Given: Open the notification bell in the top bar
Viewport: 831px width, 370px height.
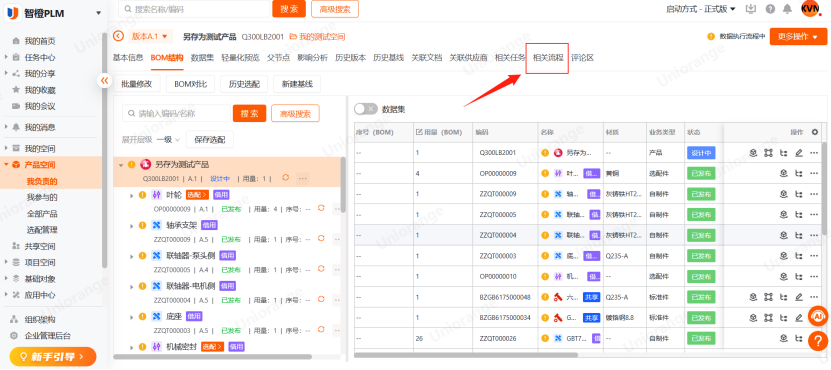Looking at the screenshot, I should click(x=788, y=9).
